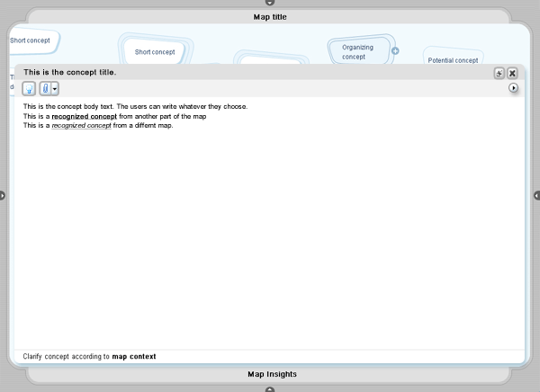Click the shrink concept panel icon
Viewport: 540px width, 392px height.
pos(499,73)
